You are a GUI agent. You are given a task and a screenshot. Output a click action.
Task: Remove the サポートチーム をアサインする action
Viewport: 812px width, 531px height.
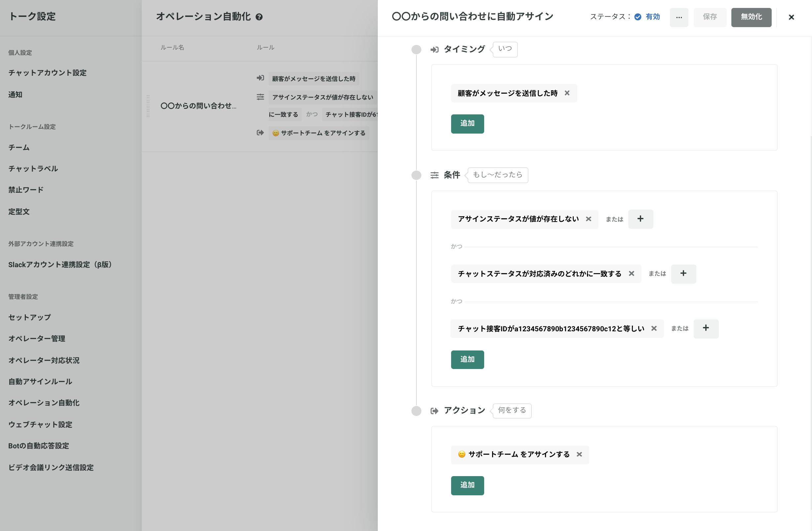pos(579,455)
